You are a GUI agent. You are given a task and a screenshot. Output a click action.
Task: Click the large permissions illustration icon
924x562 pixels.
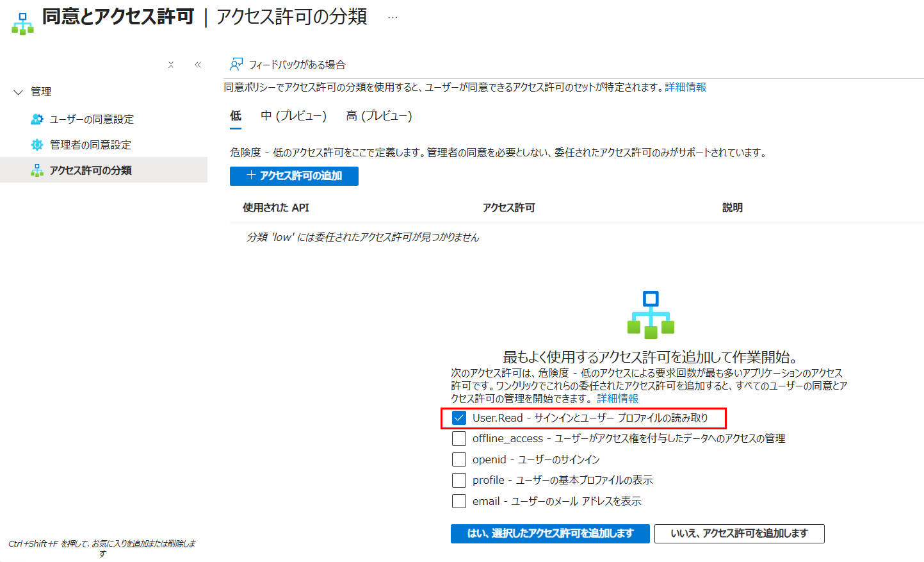point(651,313)
